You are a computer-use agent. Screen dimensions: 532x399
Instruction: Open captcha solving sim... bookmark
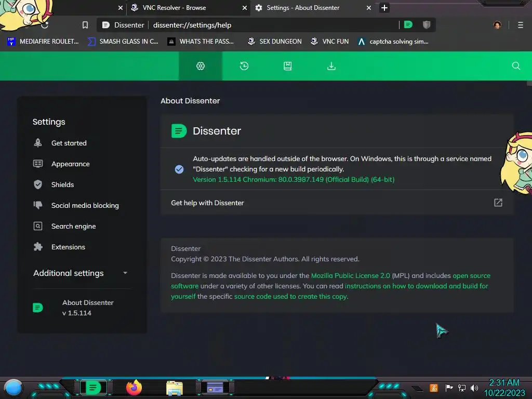pos(393,42)
